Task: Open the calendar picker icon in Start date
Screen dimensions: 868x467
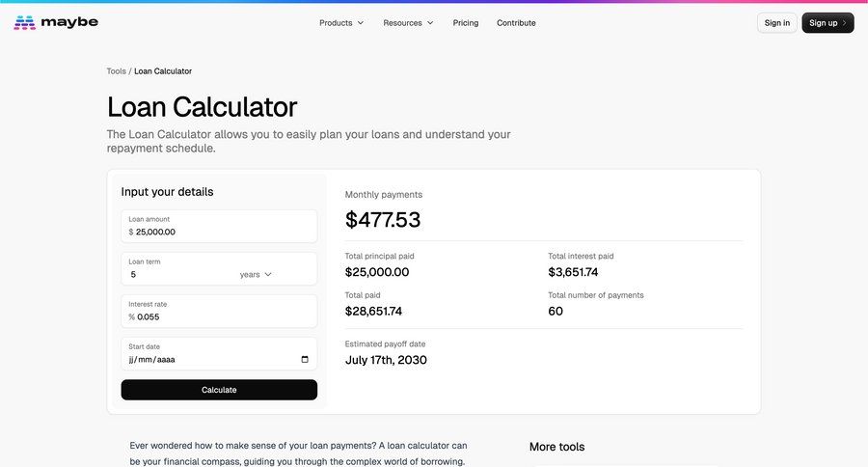Action: 305,360
